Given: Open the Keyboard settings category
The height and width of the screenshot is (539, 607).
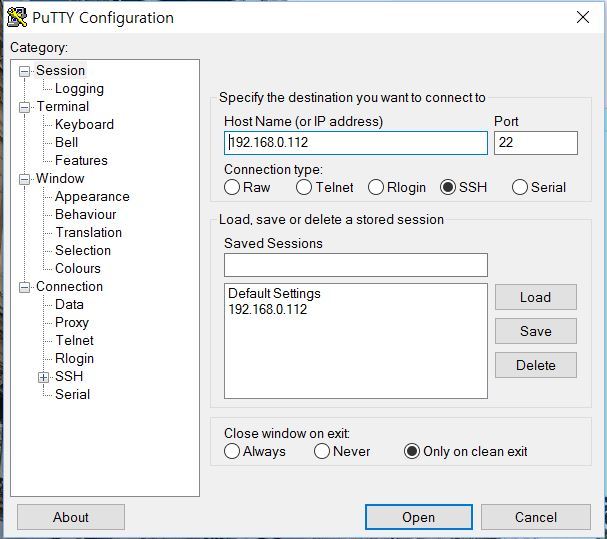Looking at the screenshot, I should (84, 124).
